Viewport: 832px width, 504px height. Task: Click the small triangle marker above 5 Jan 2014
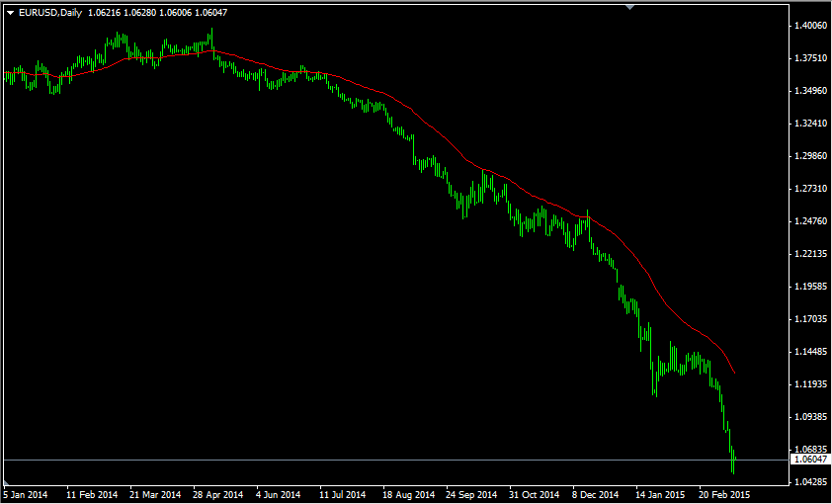click(6, 482)
